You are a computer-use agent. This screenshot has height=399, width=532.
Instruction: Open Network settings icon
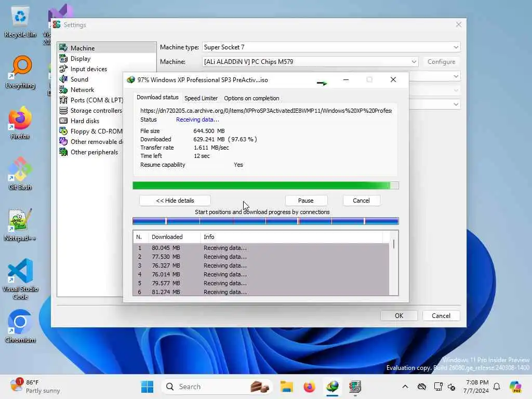pos(63,89)
